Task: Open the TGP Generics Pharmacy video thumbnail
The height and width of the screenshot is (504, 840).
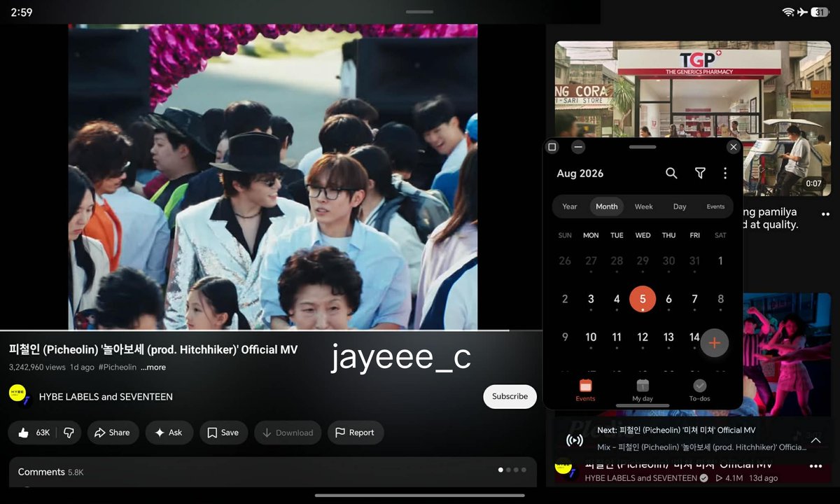Action: [x=693, y=118]
